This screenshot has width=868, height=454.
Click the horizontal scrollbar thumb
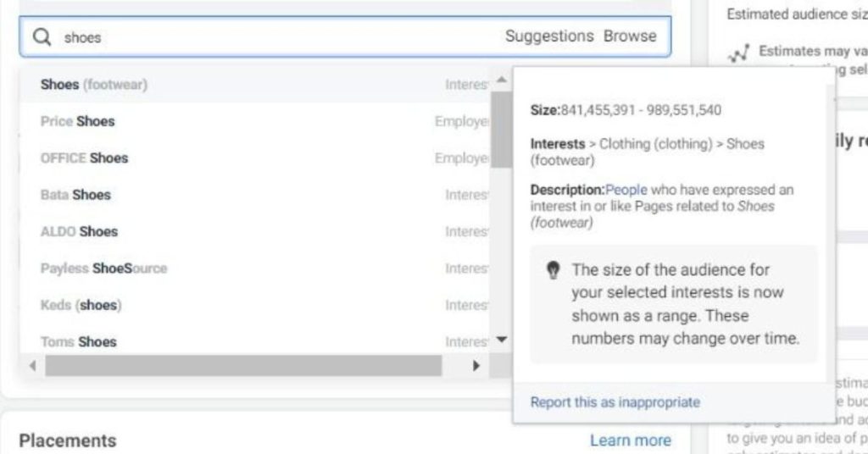click(x=243, y=366)
